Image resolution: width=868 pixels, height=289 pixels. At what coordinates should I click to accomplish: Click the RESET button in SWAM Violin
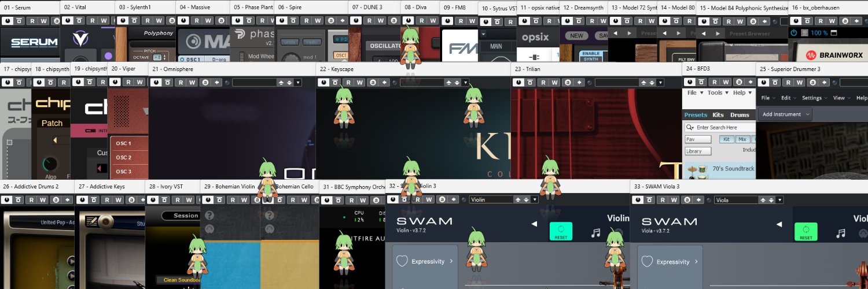tap(561, 231)
